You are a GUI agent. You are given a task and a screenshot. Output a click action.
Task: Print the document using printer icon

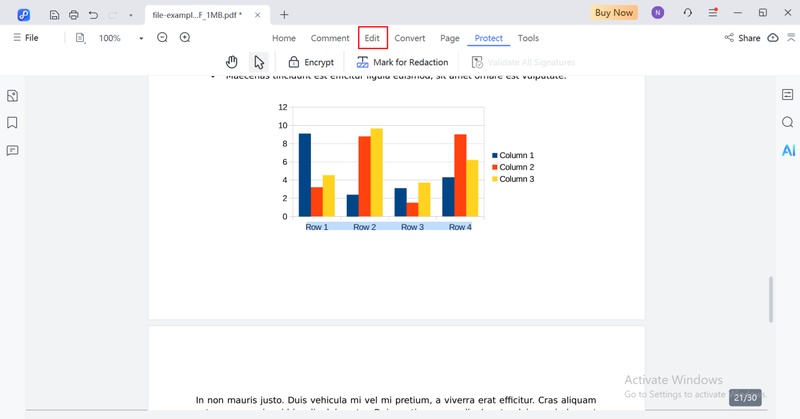pyautogui.click(x=73, y=15)
